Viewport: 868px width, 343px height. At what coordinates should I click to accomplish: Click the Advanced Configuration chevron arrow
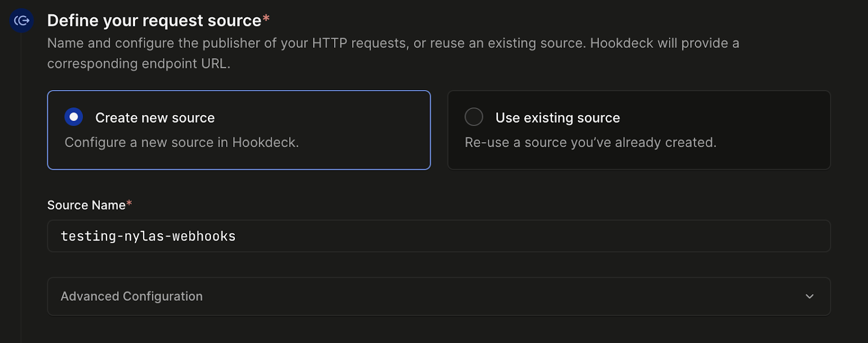click(809, 296)
